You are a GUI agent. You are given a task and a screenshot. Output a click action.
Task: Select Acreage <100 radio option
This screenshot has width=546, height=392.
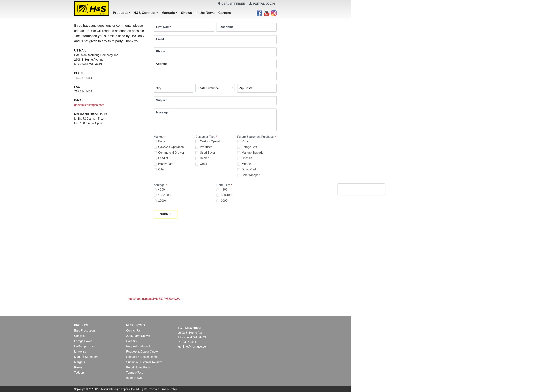(155, 190)
